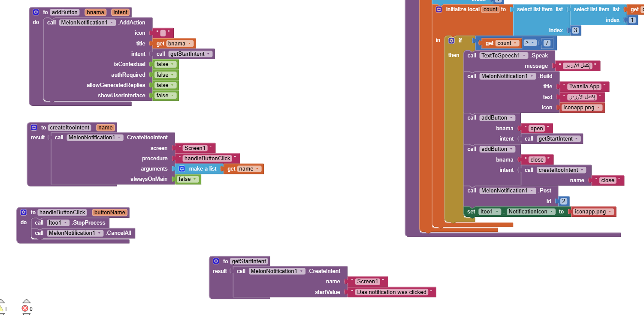Toggle the alwaysOnMain false value
The image size is (644, 315).
click(x=187, y=179)
